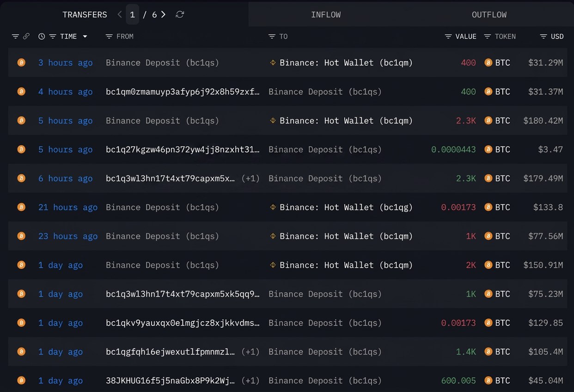Screen dimensions: 574x392
Task: Expand (+1) senders in 6 hours ago row
Action: point(250,178)
